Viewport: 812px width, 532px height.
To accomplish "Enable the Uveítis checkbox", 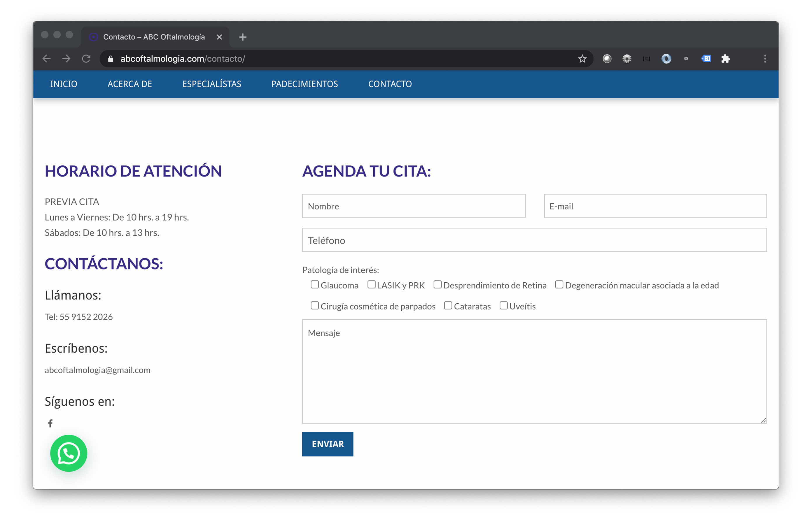I will (503, 305).
